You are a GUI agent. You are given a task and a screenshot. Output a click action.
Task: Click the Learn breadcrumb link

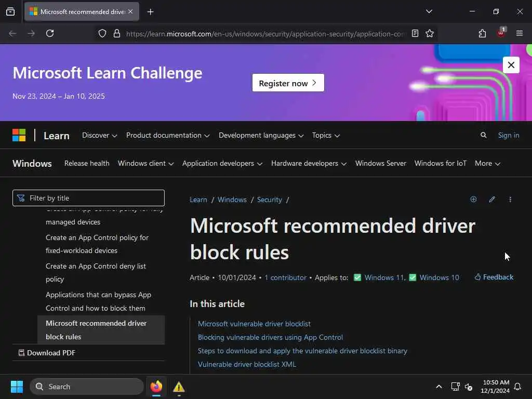click(198, 200)
